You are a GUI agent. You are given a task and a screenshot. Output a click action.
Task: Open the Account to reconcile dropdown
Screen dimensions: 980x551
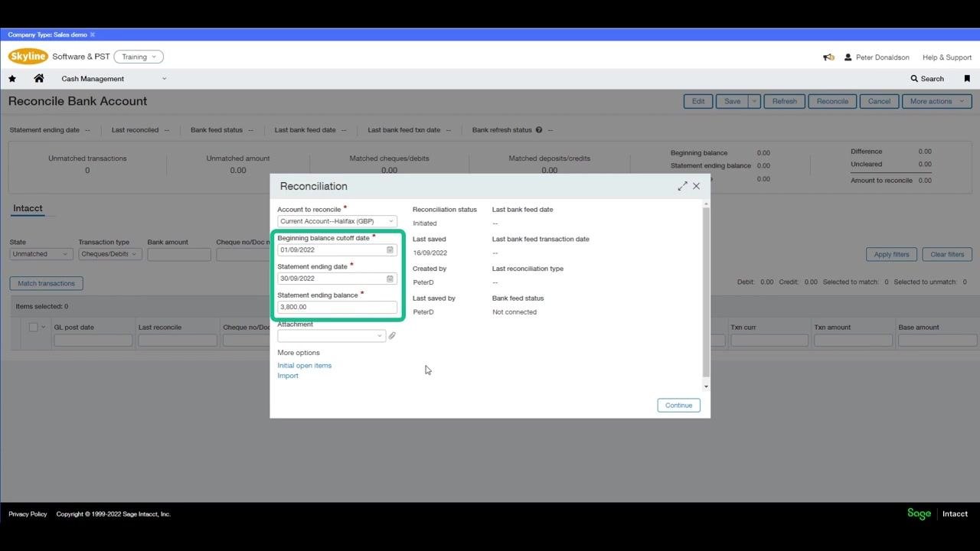[337, 221]
